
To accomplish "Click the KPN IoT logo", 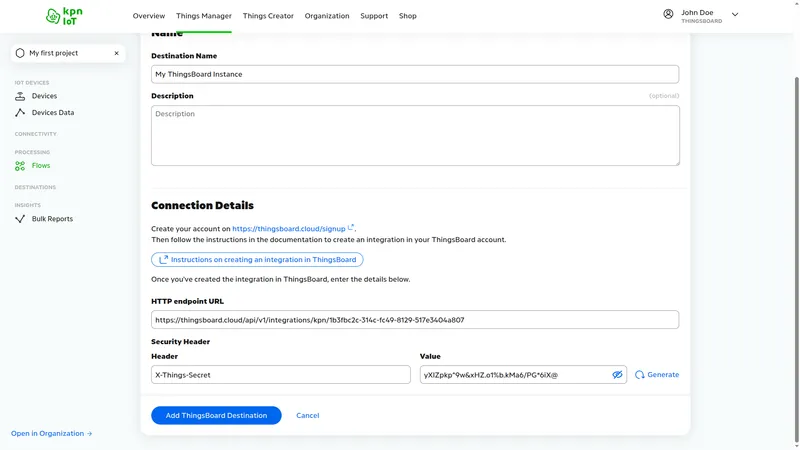I will pos(64,16).
